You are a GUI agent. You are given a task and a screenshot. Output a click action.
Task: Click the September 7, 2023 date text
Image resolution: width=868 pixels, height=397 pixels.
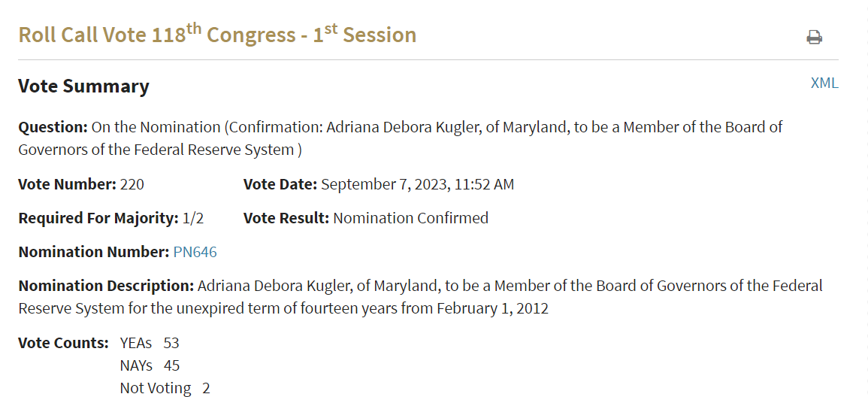(383, 184)
